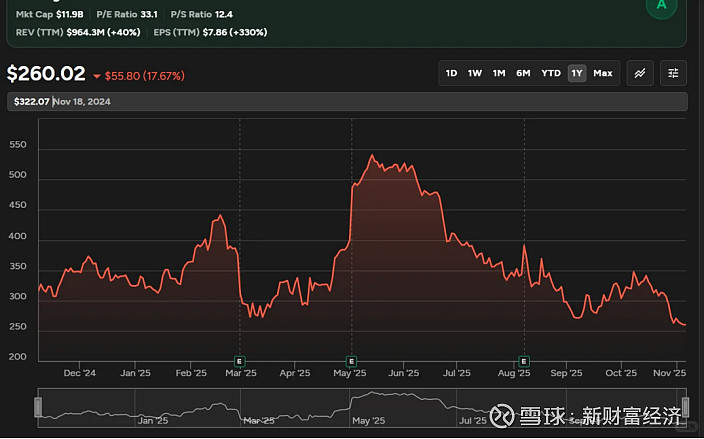This screenshot has width=704, height=439.
Task: Grab the left range navigator handle
Action: point(38,407)
